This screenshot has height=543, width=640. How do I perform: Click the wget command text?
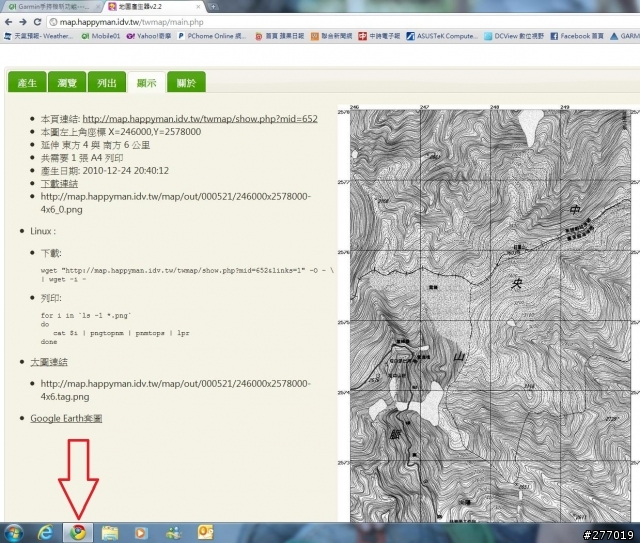pos(187,275)
